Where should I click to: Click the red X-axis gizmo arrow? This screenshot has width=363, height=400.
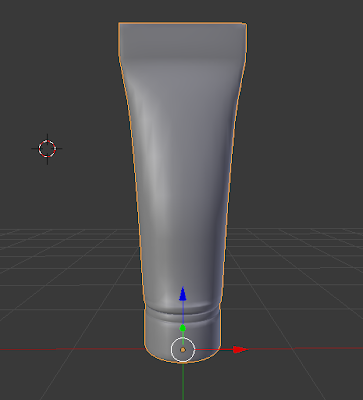pyautogui.click(x=241, y=349)
